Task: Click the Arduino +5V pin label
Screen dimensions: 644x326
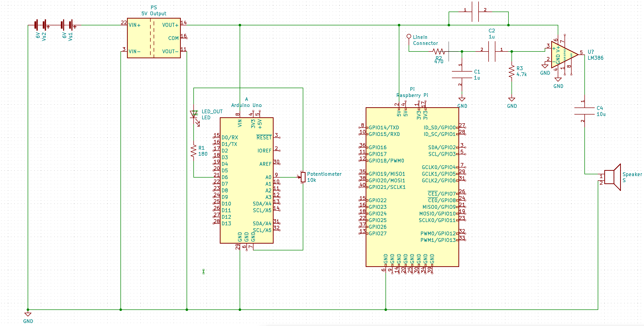Action: 260,124
